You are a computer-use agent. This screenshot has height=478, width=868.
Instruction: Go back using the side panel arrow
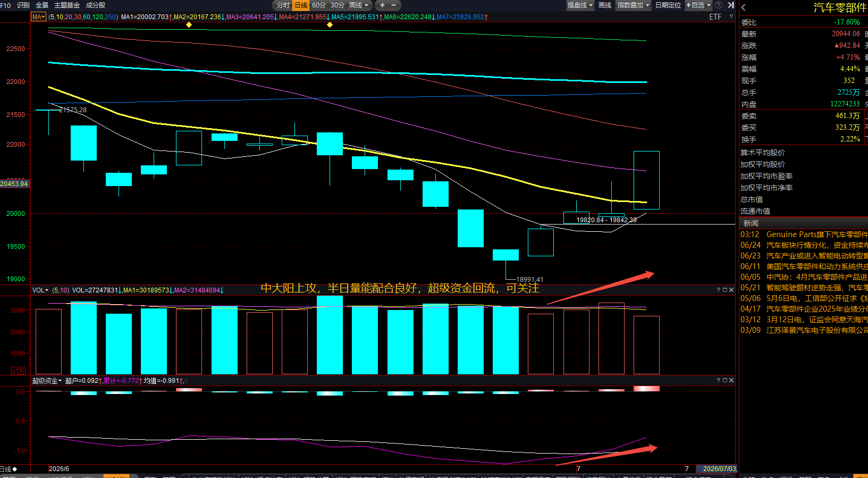[744, 7]
